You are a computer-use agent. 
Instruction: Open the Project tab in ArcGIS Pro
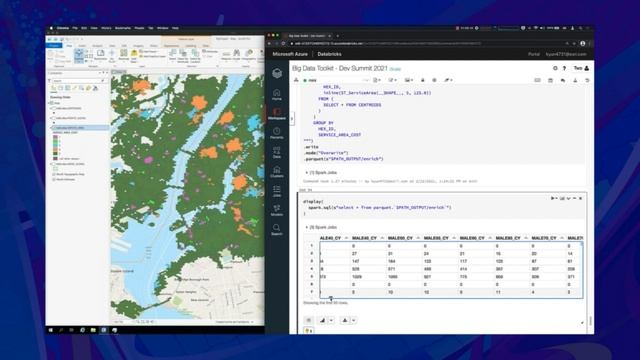pyautogui.click(x=55, y=45)
